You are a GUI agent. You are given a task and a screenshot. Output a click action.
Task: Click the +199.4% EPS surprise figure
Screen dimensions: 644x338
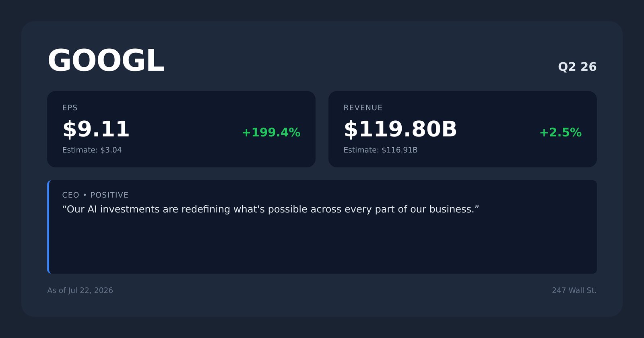point(271,132)
